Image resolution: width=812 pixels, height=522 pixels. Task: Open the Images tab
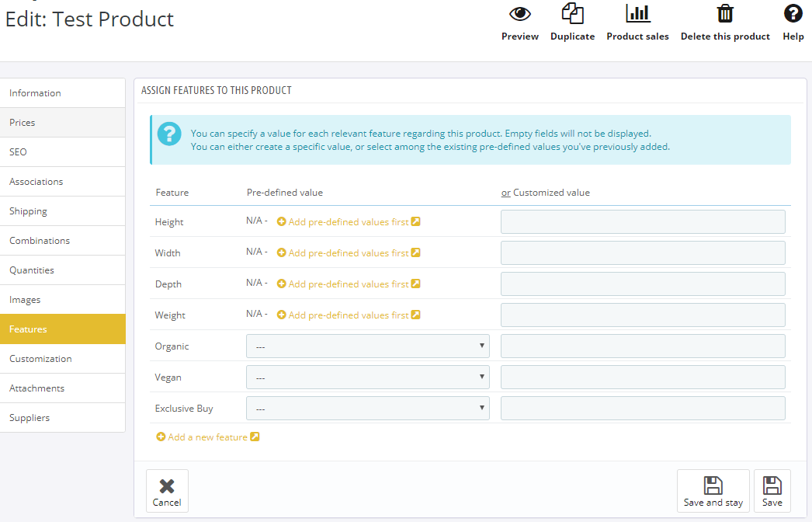pos(63,300)
